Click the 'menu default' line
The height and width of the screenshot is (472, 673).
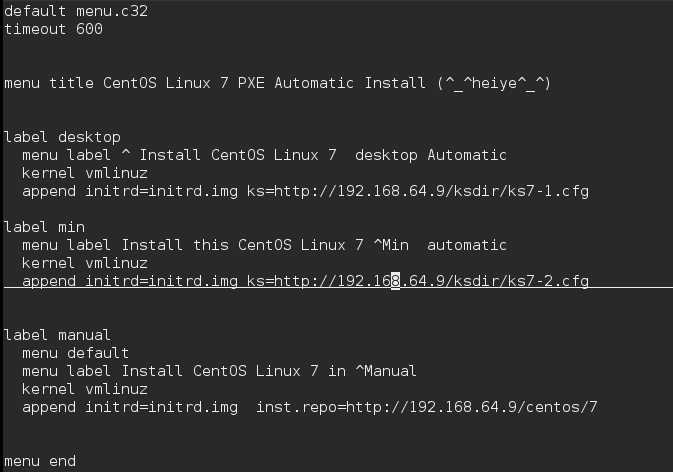pyautogui.click(x=76, y=353)
